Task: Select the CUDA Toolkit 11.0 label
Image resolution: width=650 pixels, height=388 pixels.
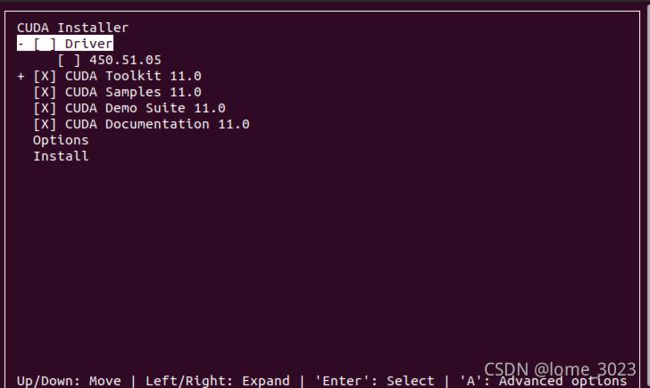Action: coord(133,76)
